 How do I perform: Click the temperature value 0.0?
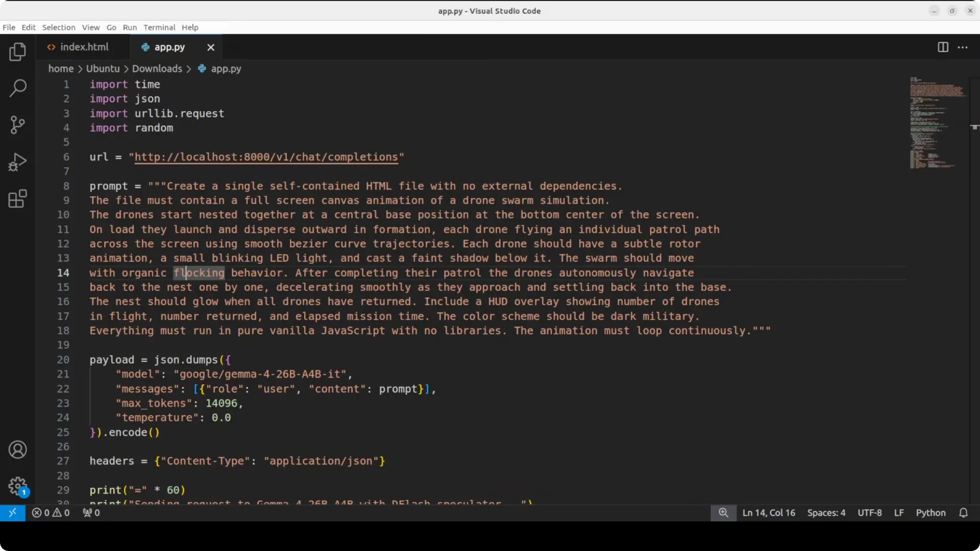pos(221,418)
